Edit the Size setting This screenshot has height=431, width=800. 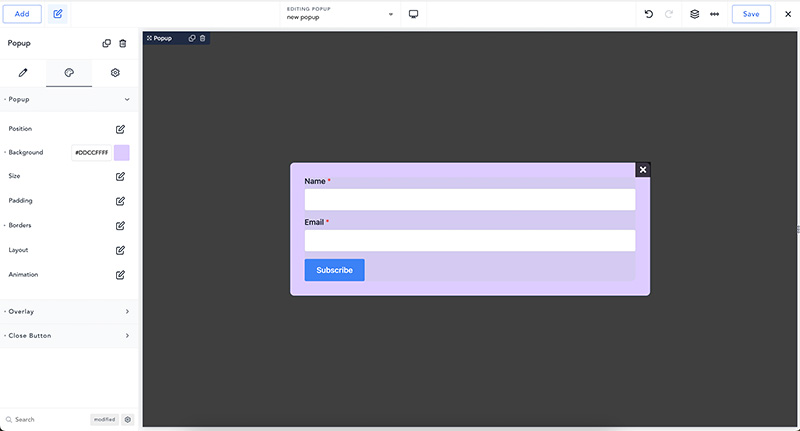(120, 176)
